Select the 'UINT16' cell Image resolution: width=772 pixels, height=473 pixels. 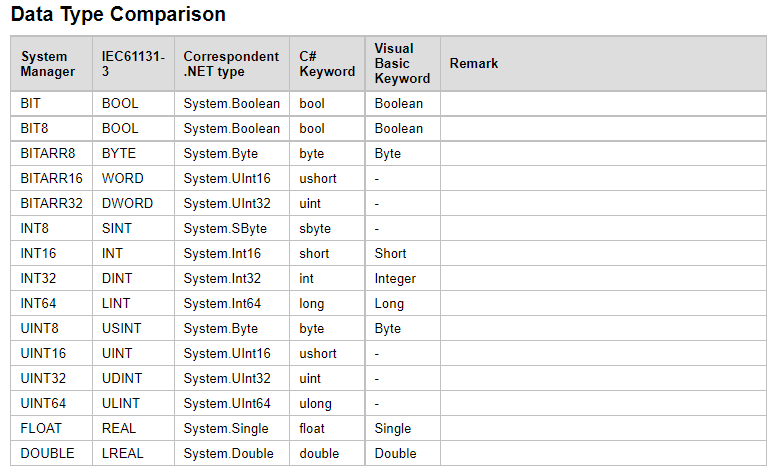(x=51, y=353)
